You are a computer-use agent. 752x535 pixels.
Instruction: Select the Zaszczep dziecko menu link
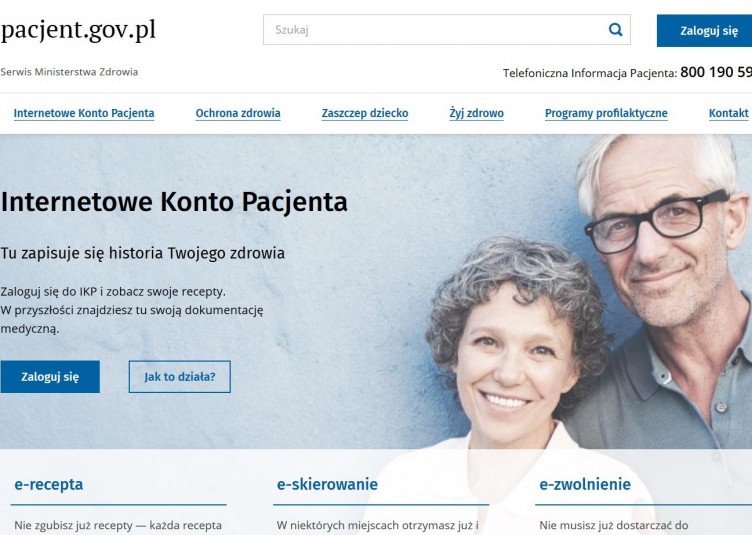pyautogui.click(x=365, y=113)
